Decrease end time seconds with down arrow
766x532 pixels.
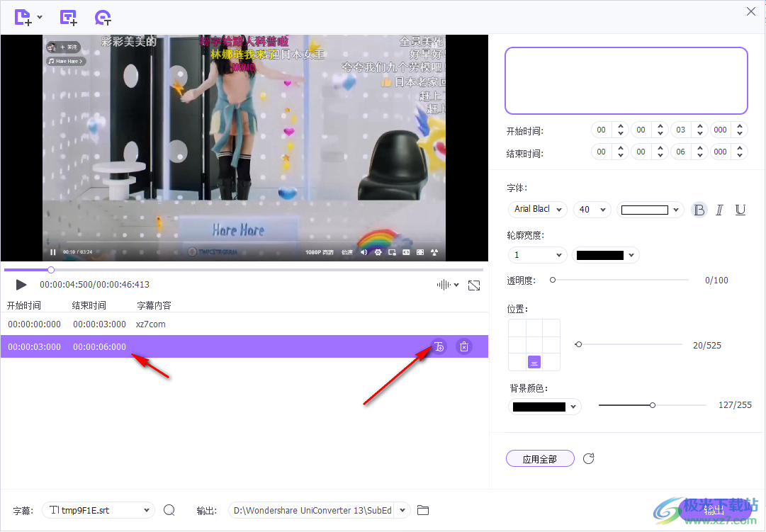pyautogui.click(x=700, y=155)
